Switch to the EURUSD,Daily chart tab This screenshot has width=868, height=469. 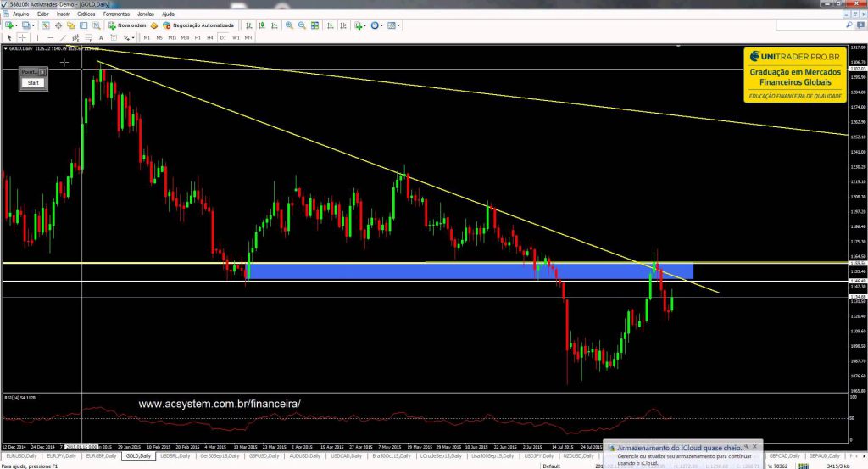pos(21,456)
